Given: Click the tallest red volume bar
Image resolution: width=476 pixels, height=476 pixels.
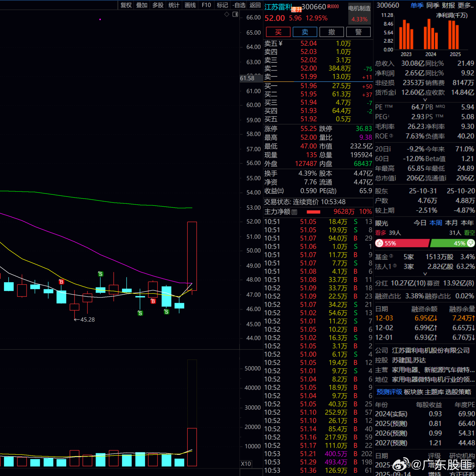Looking at the screenshot, I should pyautogui.click(x=192, y=447).
